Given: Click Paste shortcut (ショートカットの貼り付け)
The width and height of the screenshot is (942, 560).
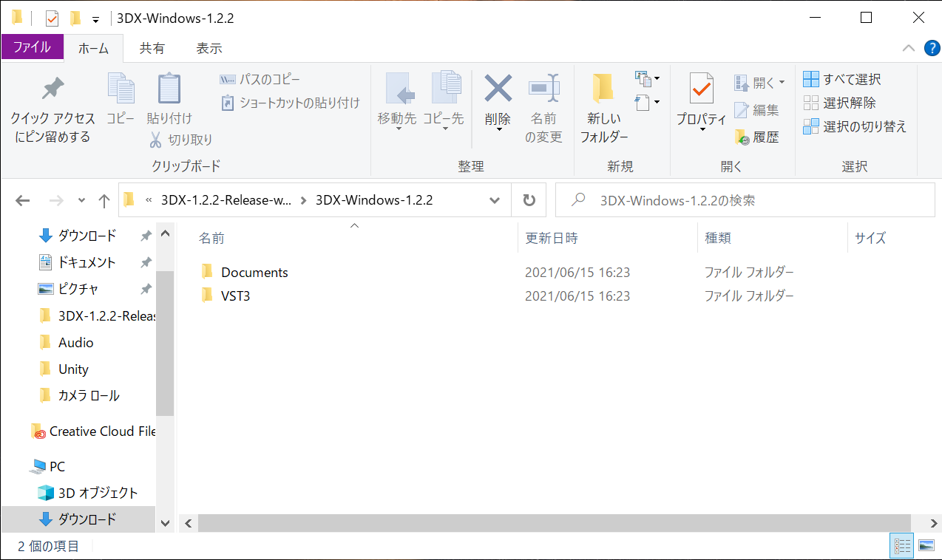Looking at the screenshot, I should point(290,103).
